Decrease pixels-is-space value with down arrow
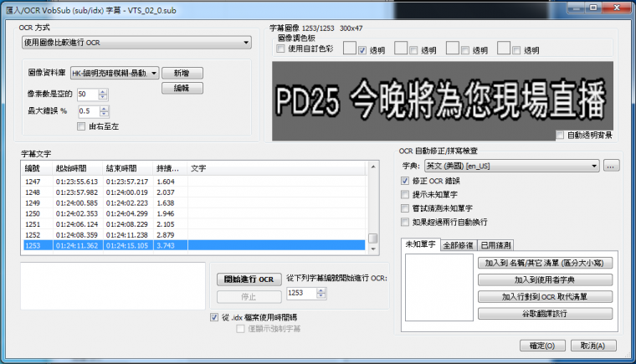The height and width of the screenshot is (364, 636). pyautogui.click(x=103, y=97)
